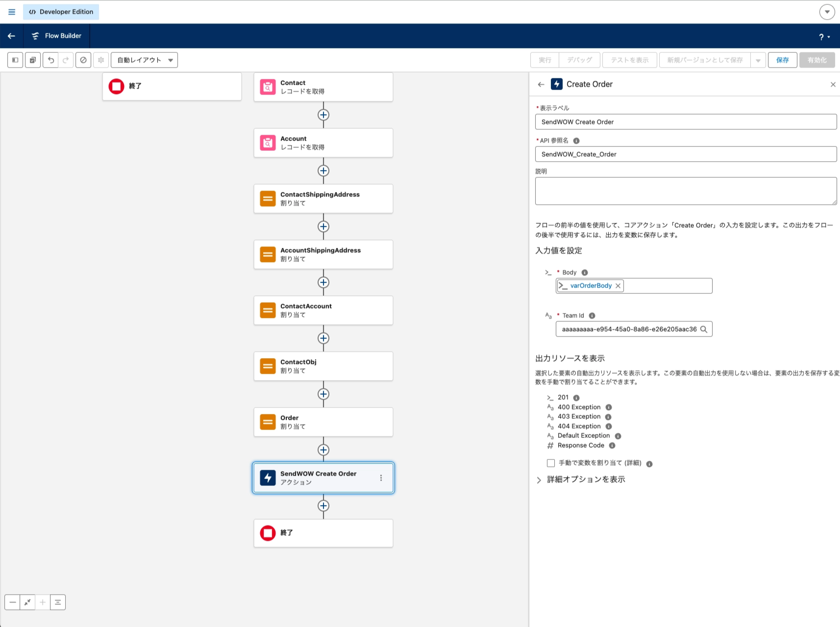Add element between Contact and Account
The image size is (840, 627).
[x=323, y=115]
